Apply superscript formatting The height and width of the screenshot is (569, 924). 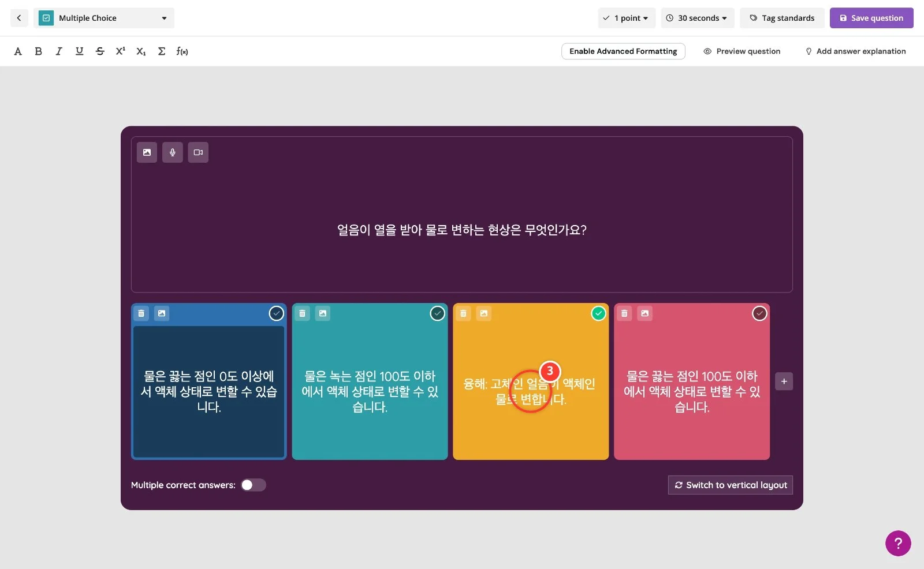(120, 51)
